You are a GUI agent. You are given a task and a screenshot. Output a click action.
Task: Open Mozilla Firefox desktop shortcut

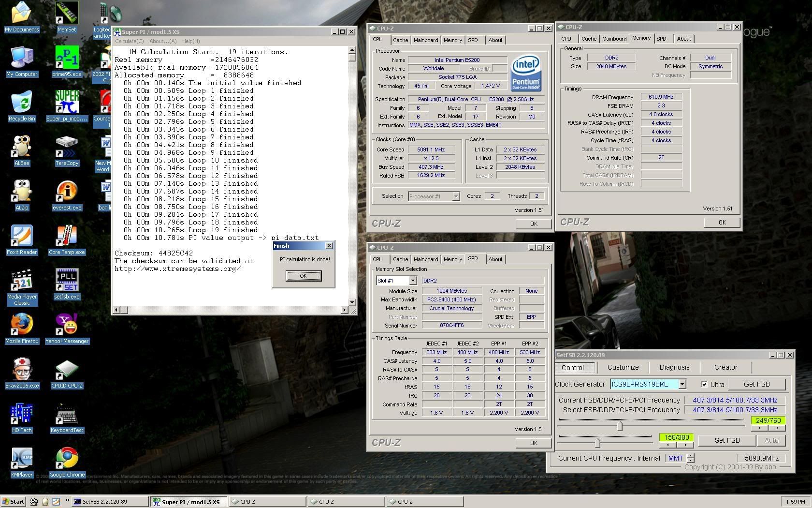(x=22, y=329)
